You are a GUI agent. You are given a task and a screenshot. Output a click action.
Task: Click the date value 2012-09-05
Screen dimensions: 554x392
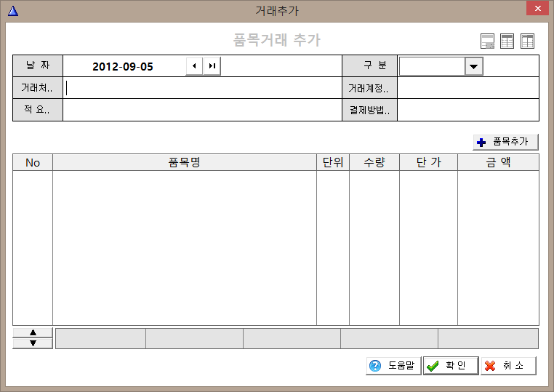click(x=123, y=66)
